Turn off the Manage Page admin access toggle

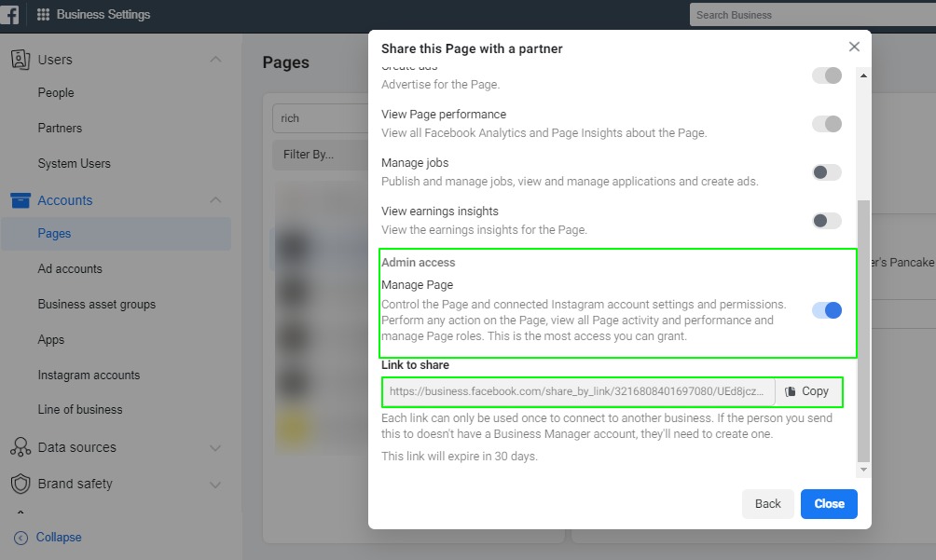pos(827,310)
